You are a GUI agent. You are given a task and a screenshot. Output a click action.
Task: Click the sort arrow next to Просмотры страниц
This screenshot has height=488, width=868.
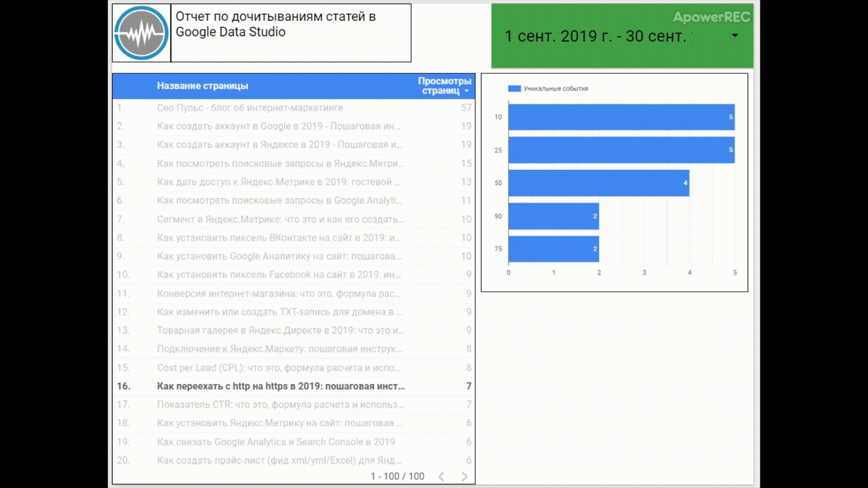pos(467,92)
